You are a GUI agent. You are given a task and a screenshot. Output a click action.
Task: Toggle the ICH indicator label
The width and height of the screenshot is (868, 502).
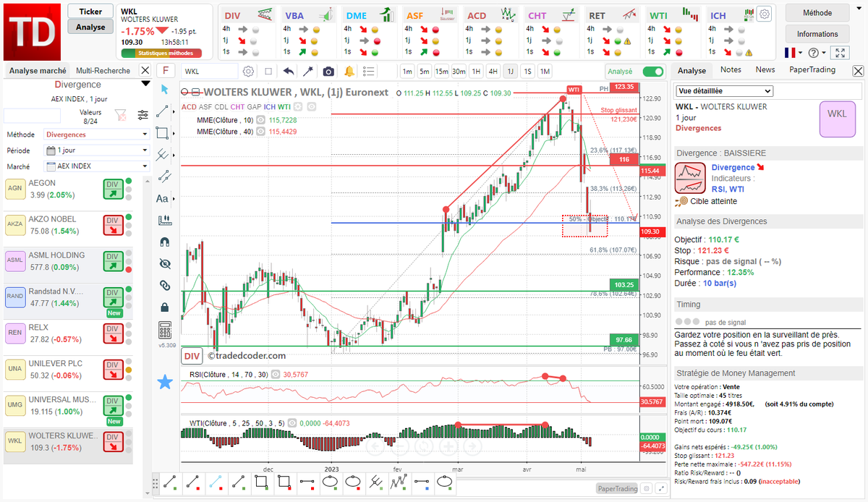(x=270, y=107)
